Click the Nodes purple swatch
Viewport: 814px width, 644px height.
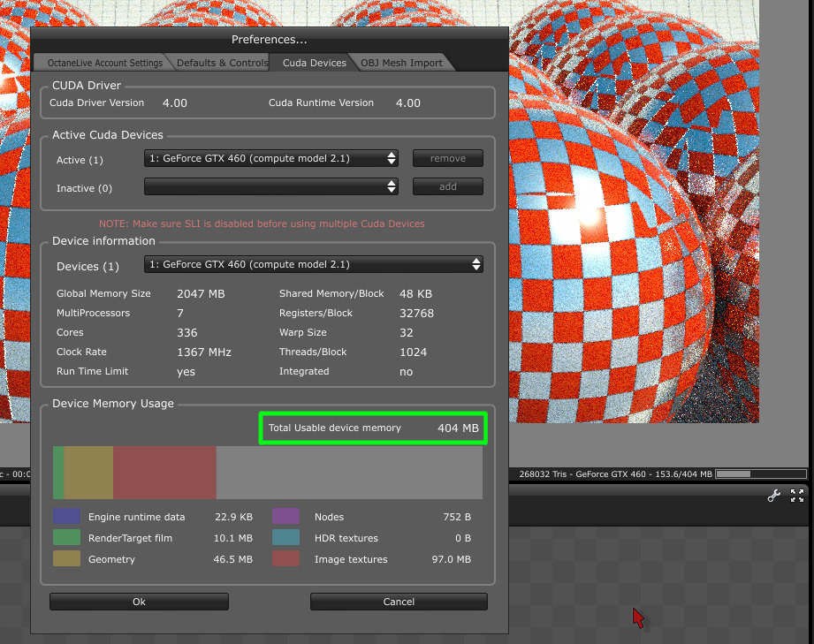pyautogui.click(x=285, y=516)
